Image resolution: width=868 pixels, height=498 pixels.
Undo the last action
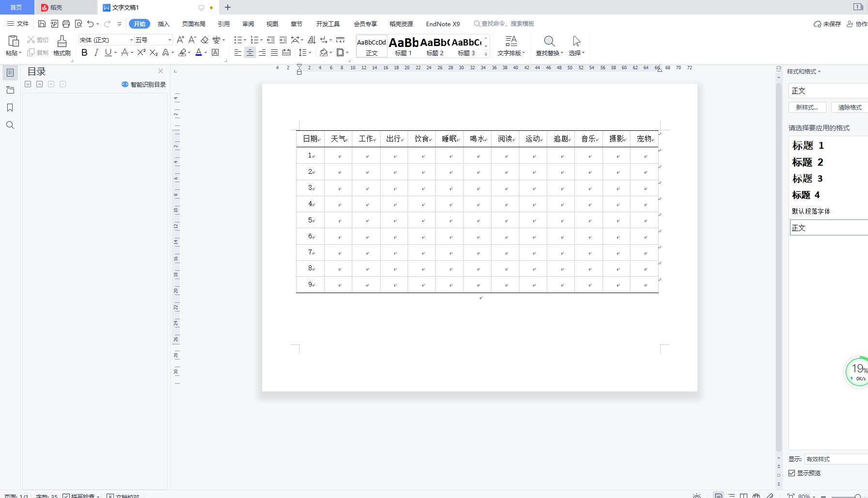click(x=90, y=24)
